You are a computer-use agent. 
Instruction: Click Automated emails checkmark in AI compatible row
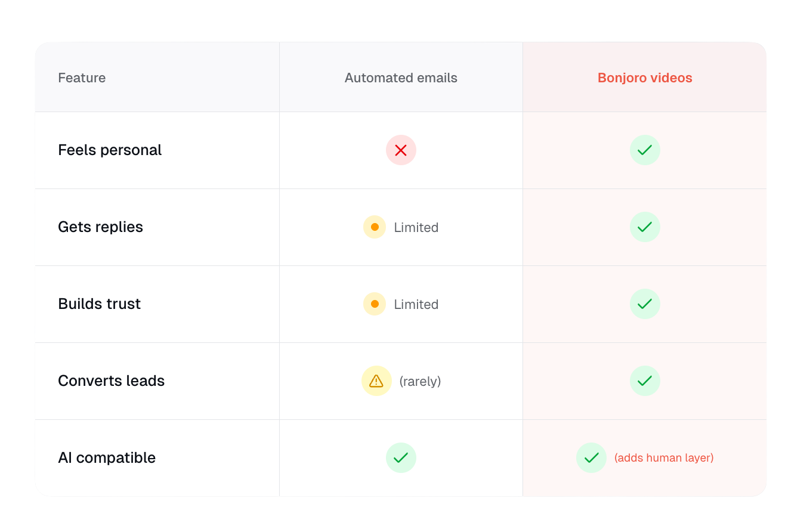(x=401, y=458)
